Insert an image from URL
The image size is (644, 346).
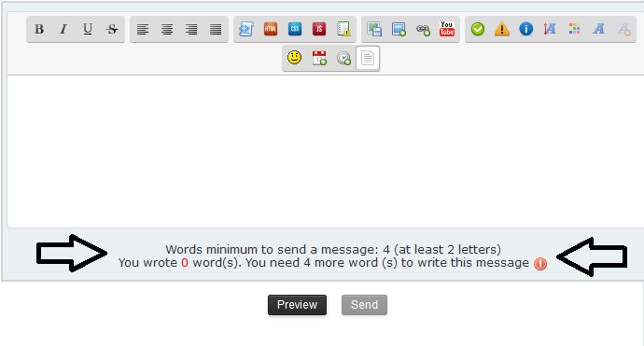(399, 29)
